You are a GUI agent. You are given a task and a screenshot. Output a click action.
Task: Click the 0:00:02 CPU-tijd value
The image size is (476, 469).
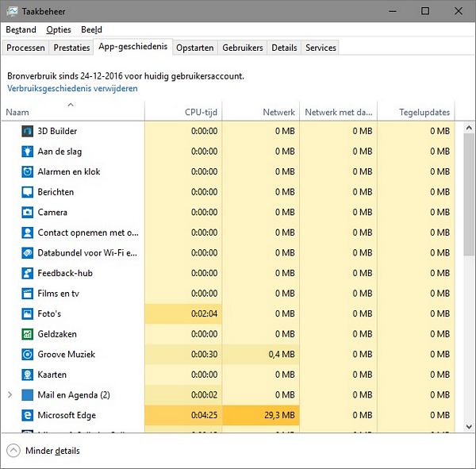(x=205, y=395)
